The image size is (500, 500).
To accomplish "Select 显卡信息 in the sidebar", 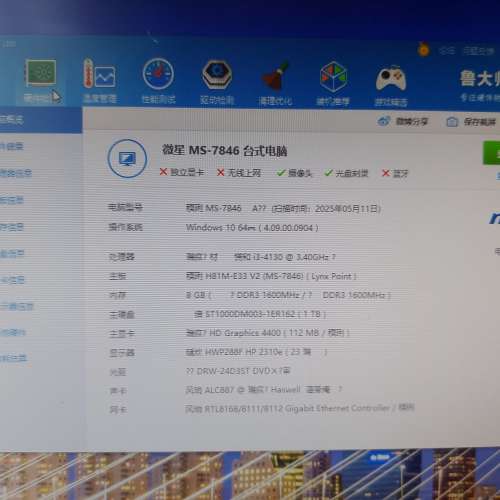I will click(x=12, y=280).
